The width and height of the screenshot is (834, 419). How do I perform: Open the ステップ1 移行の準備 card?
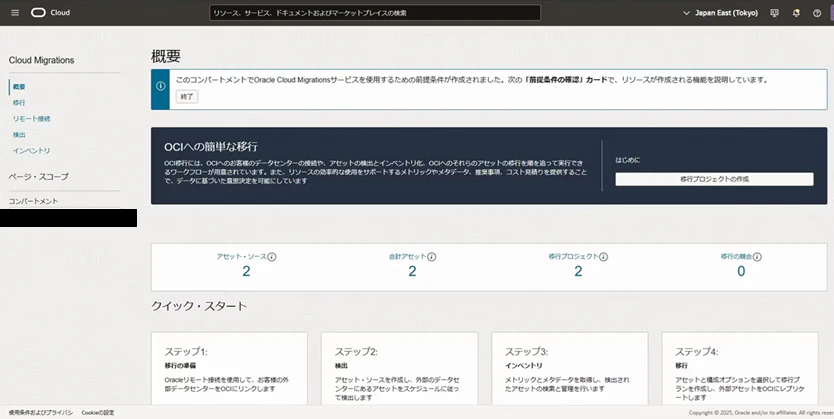(x=229, y=368)
